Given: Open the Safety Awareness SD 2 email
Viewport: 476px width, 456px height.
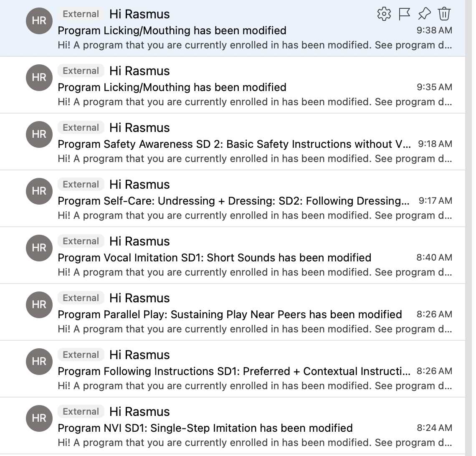Looking at the screenshot, I should (233, 142).
